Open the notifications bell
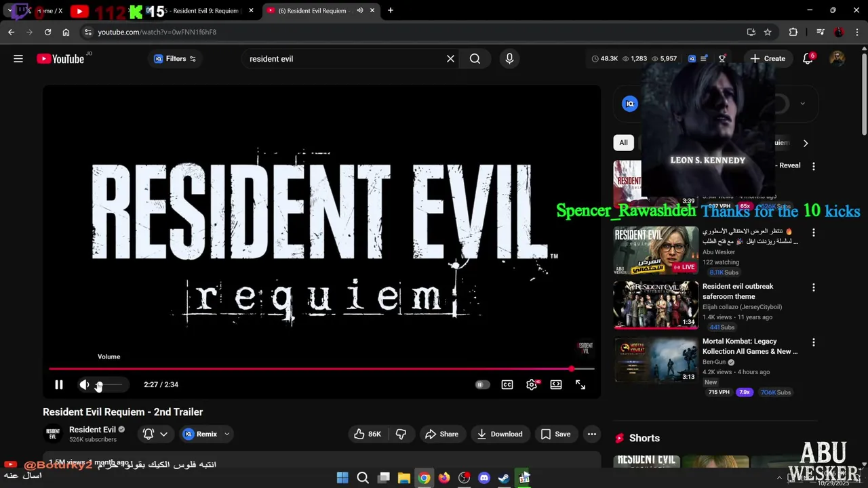868x488 pixels. 808,59
